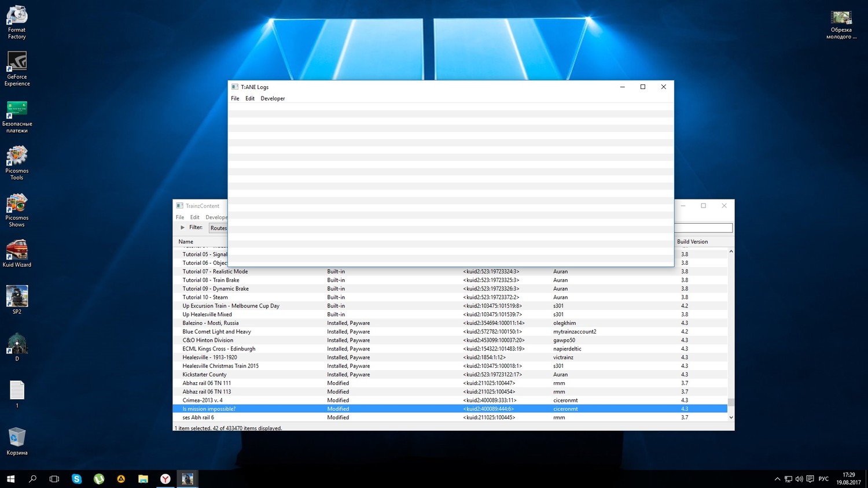Expand the Filter disclosure triangle in TrainzContent

[182, 227]
